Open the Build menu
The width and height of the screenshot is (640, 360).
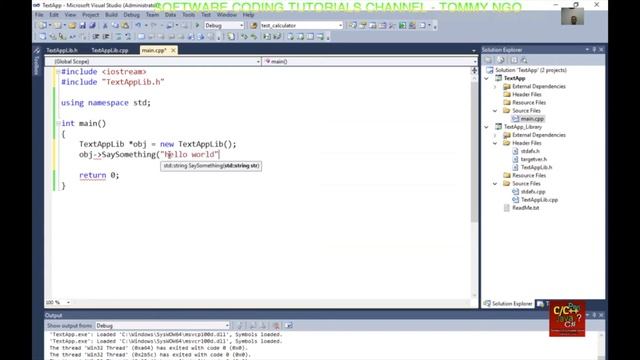111,15
